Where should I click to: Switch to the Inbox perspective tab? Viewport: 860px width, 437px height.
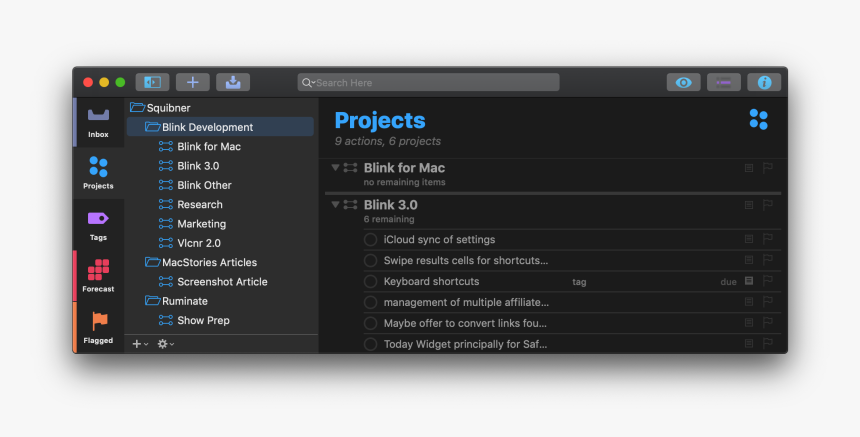(x=98, y=123)
